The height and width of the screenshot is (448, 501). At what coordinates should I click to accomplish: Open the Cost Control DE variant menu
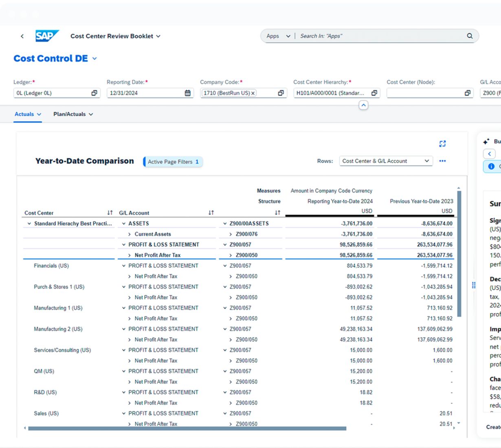[x=94, y=59]
